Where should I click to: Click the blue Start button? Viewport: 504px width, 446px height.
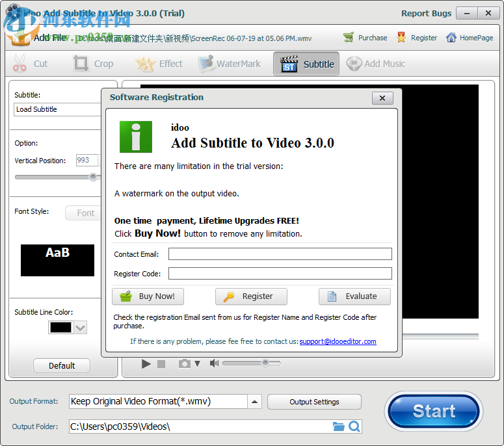pos(434,411)
